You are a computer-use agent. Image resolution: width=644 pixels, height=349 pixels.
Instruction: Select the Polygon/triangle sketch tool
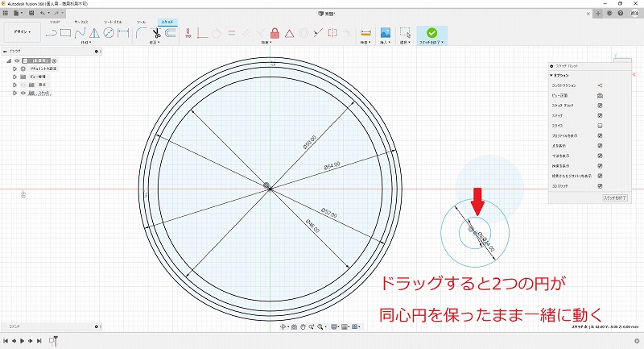94,33
